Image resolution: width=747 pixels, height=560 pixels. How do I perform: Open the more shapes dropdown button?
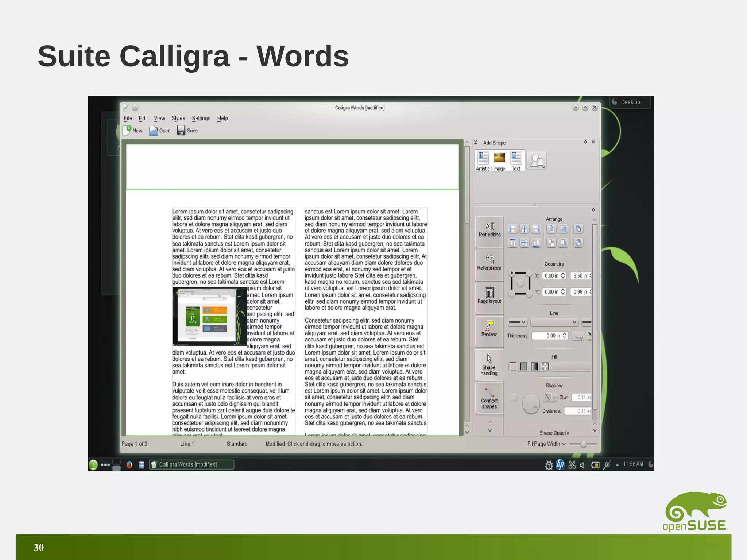[x=537, y=161]
